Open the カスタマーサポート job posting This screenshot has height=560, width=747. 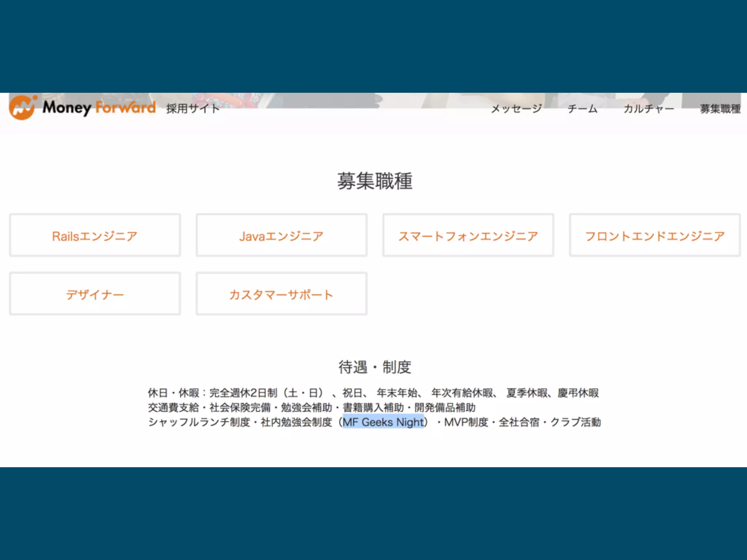[x=281, y=294]
